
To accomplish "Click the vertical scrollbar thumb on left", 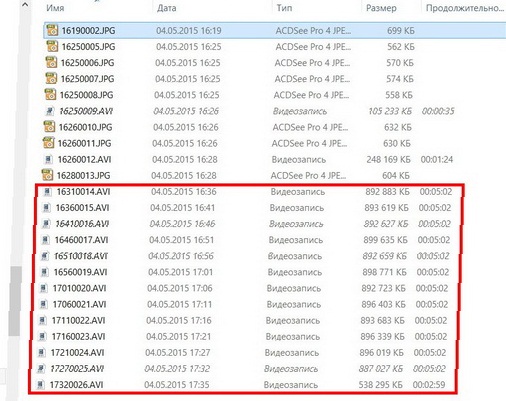I will coord(15,301).
